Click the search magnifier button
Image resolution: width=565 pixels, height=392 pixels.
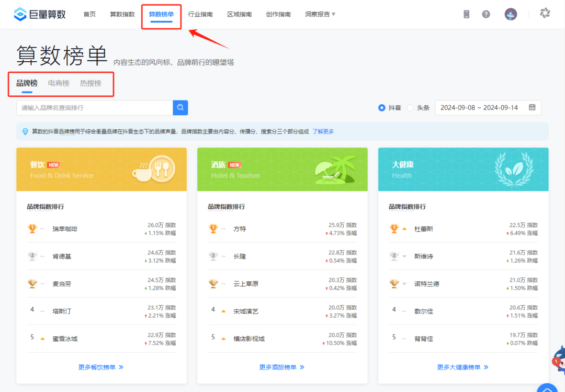click(180, 107)
